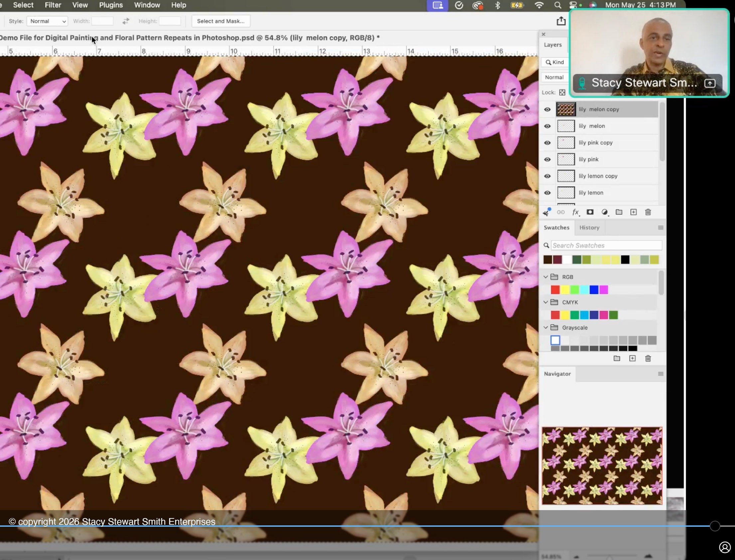Click the Siri menu bar icon
Screen dimensions: 735x560
pos(592,5)
